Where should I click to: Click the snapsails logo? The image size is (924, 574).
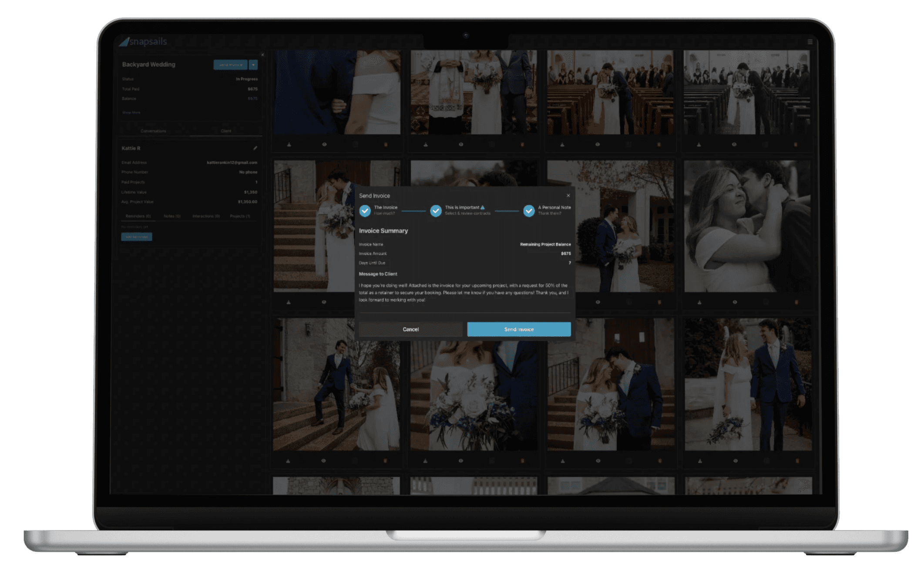[x=143, y=41]
